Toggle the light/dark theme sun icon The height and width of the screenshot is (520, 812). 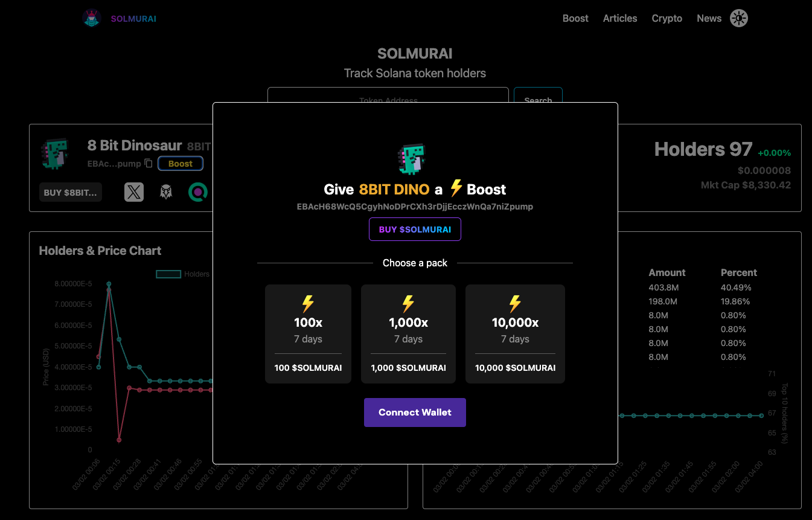click(738, 19)
